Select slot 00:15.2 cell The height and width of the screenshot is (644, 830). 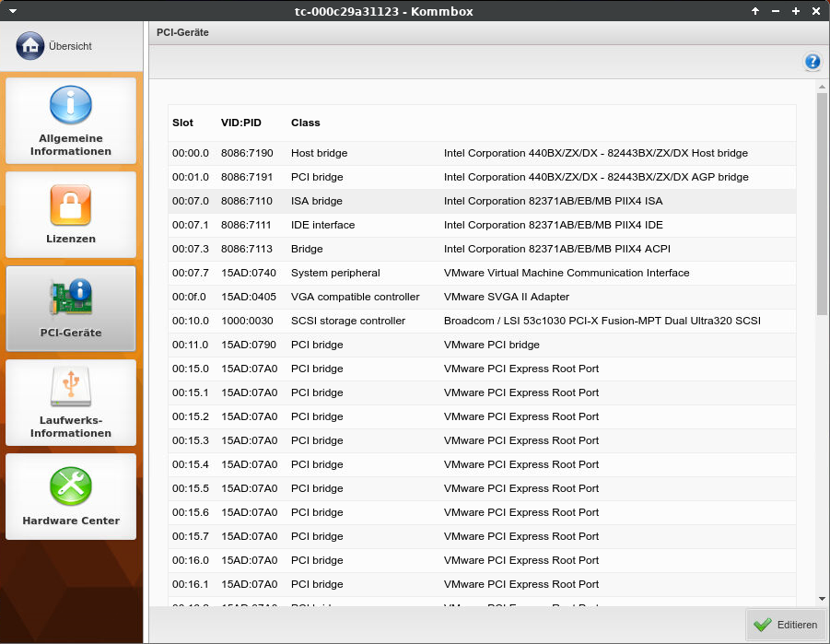[x=191, y=416]
